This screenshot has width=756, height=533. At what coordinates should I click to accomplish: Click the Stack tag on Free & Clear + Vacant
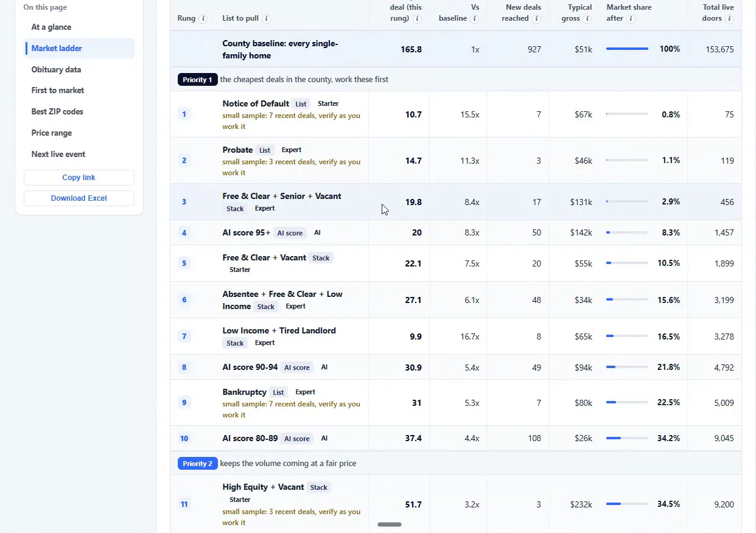tap(321, 258)
